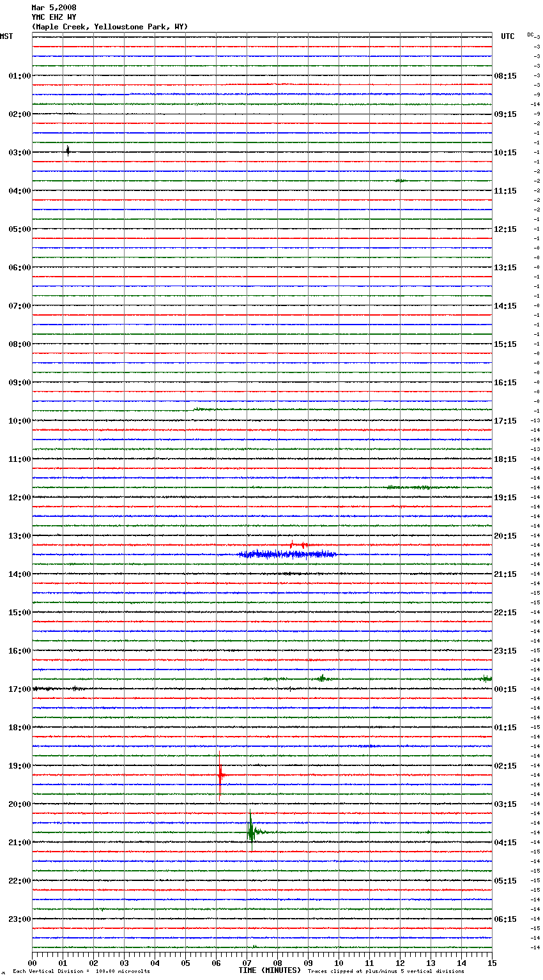Click the green blip near minute 12 on the 03:45 trace
This screenshot has height=980, width=543.
pyautogui.click(x=400, y=181)
